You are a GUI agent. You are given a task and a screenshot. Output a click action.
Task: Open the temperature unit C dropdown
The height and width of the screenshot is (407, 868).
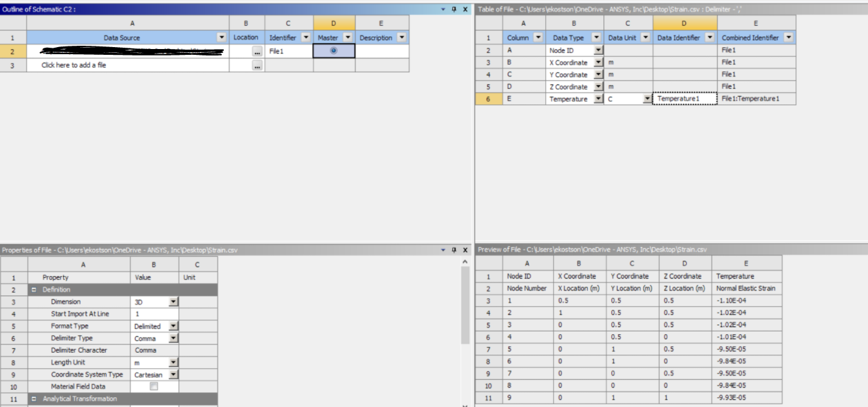[x=647, y=99]
